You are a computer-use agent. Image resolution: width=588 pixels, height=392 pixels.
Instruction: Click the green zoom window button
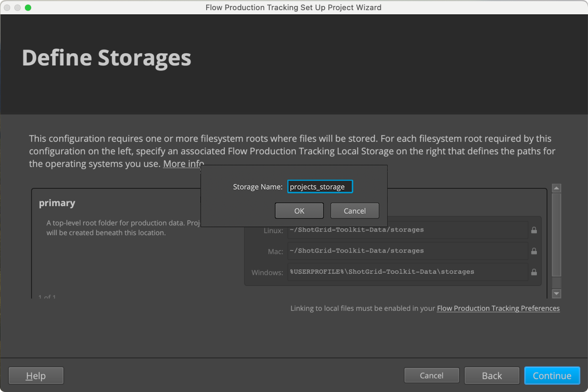[28, 8]
